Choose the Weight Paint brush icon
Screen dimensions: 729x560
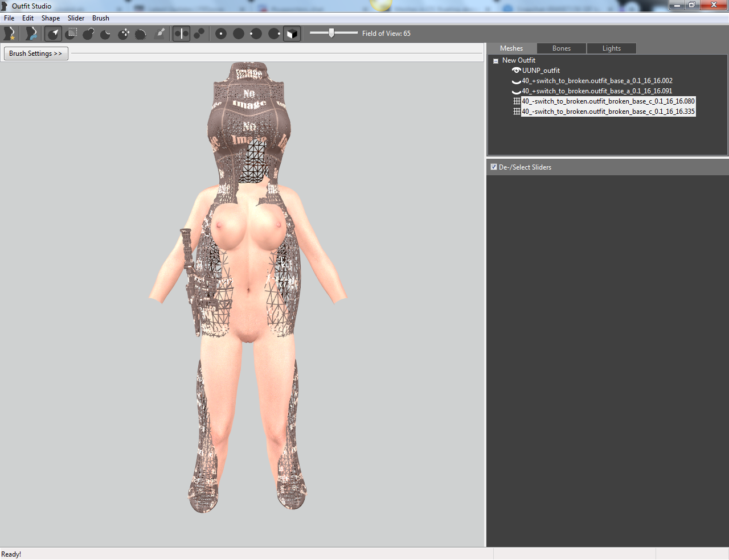pyautogui.click(x=160, y=34)
